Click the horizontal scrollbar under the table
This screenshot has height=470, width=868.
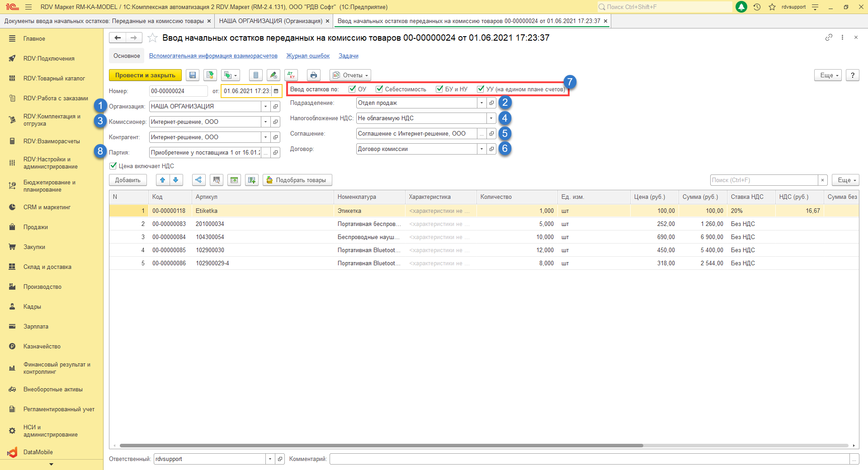coord(381,446)
